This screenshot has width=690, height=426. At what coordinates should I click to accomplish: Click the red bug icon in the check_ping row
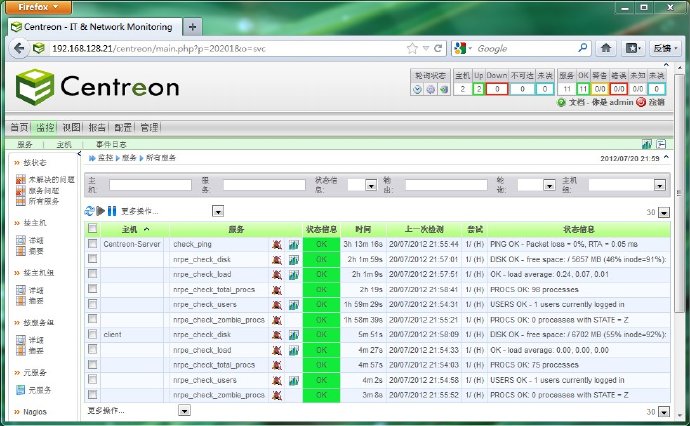click(277, 245)
